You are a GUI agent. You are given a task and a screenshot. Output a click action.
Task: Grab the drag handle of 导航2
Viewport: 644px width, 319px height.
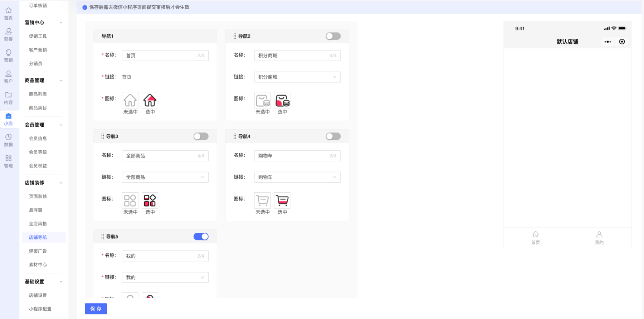click(x=235, y=36)
